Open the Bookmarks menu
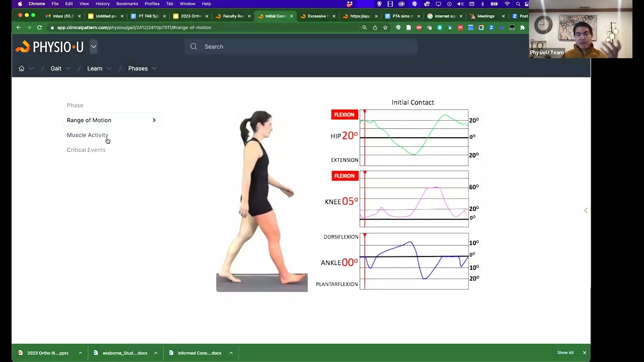The image size is (644, 362). point(127,4)
